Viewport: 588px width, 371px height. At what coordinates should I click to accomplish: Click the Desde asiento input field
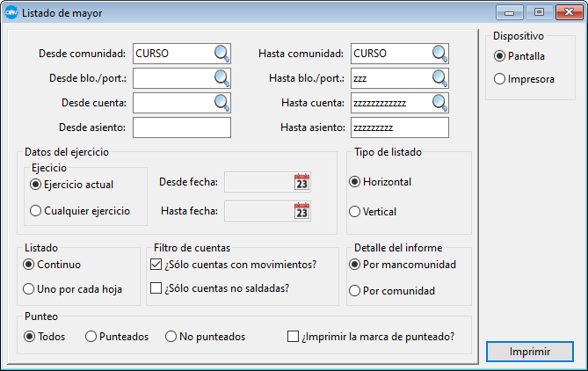point(181,127)
